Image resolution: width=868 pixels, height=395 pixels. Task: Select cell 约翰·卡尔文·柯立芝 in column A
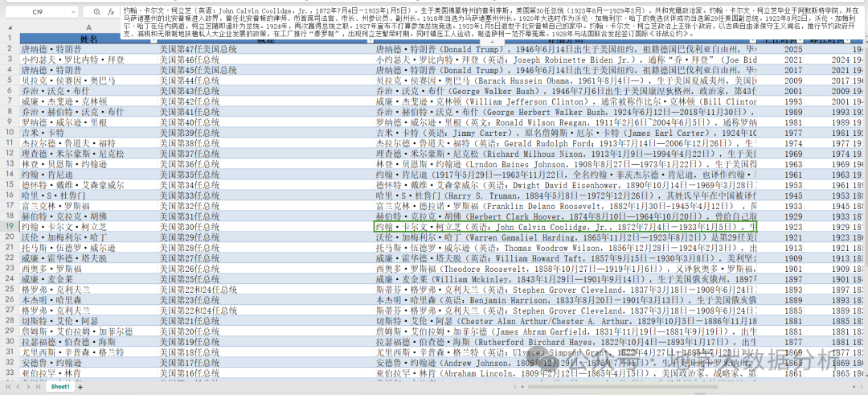tap(88, 227)
